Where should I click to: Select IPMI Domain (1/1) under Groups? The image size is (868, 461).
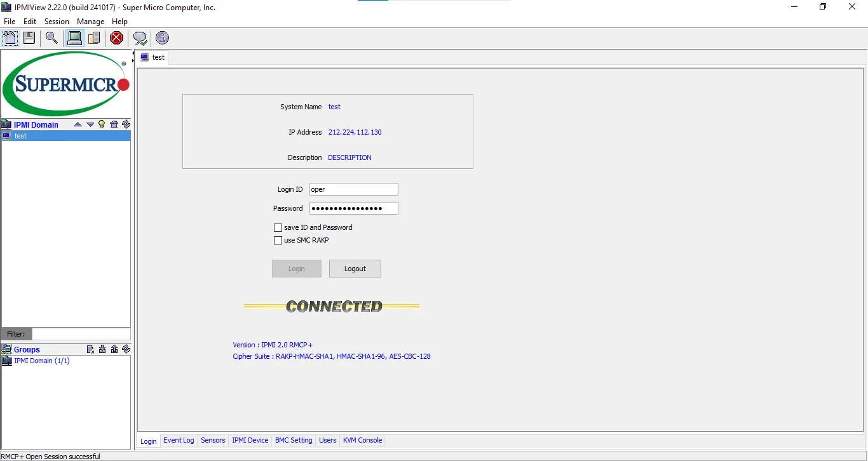42,361
